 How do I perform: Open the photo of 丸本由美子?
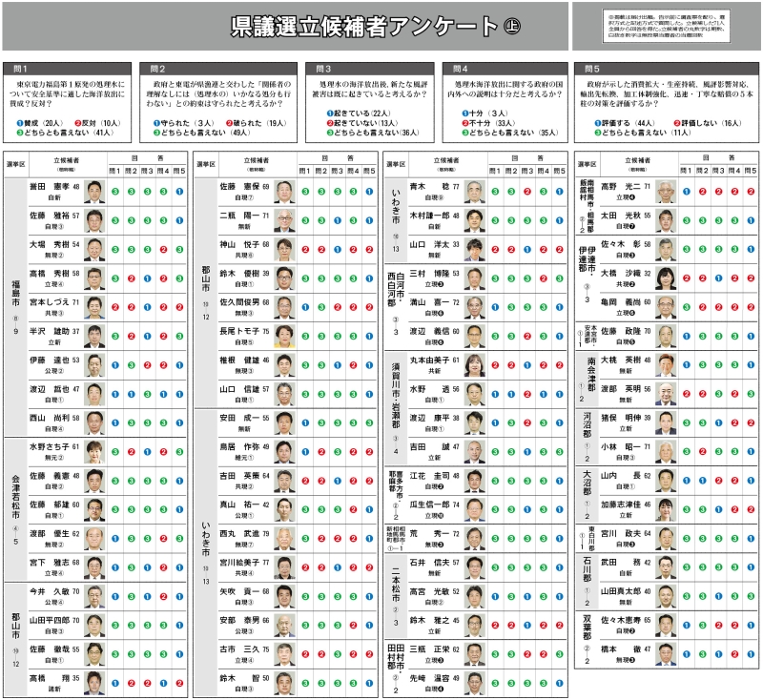(474, 365)
